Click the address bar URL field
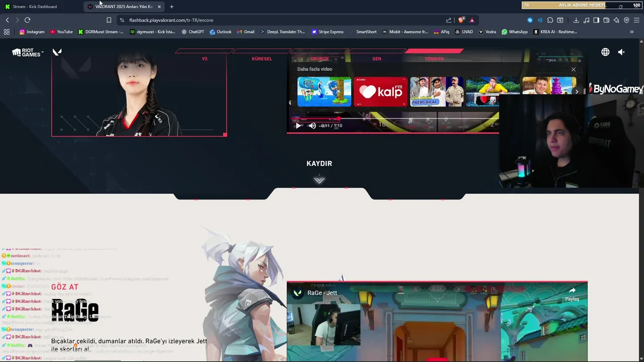The image size is (644, 362). (282, 20)
